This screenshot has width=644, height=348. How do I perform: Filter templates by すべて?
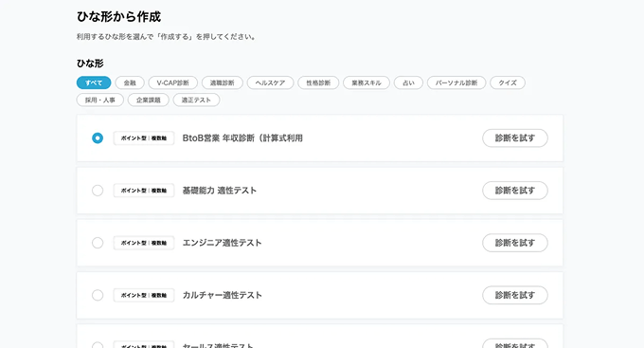pyautogui.click(x=94, y=82)
